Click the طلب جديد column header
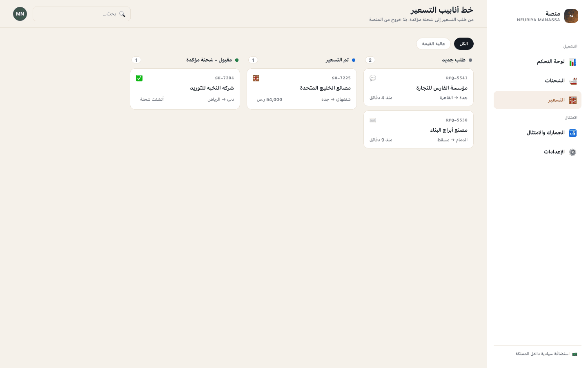Screen dimensions: 588x368 [454, 60]
